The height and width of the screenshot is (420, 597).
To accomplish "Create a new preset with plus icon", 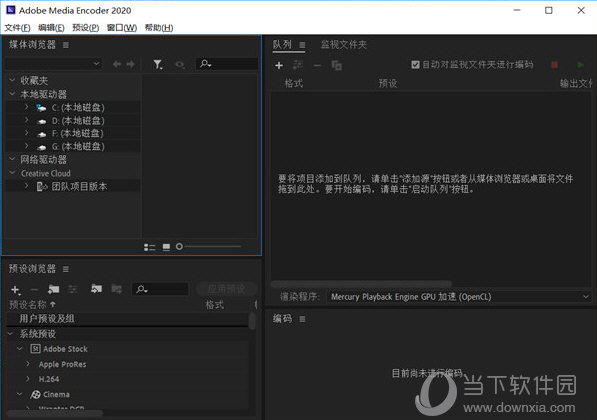I will (x=15, y=290).
